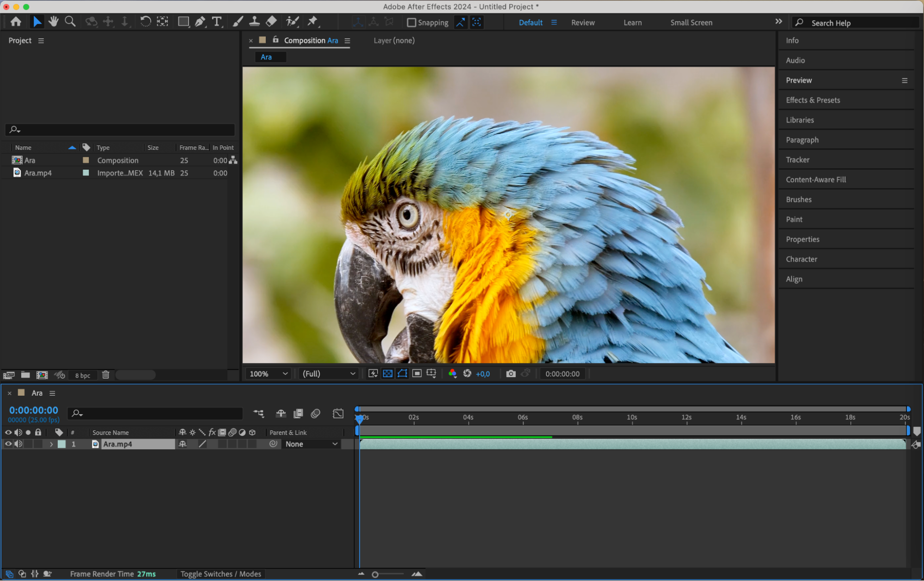Click Toggle Switches / Modes button

coord(220,574)
